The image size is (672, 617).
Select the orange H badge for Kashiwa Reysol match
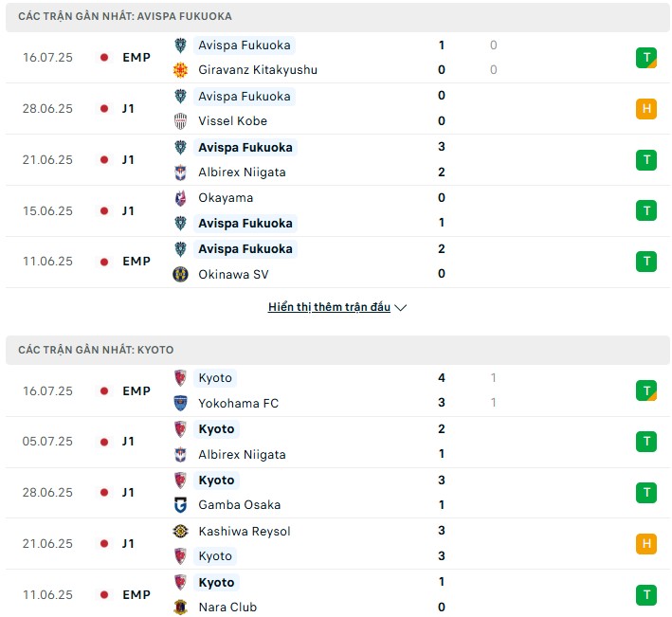pyautogui.click(x=646, y=544)
